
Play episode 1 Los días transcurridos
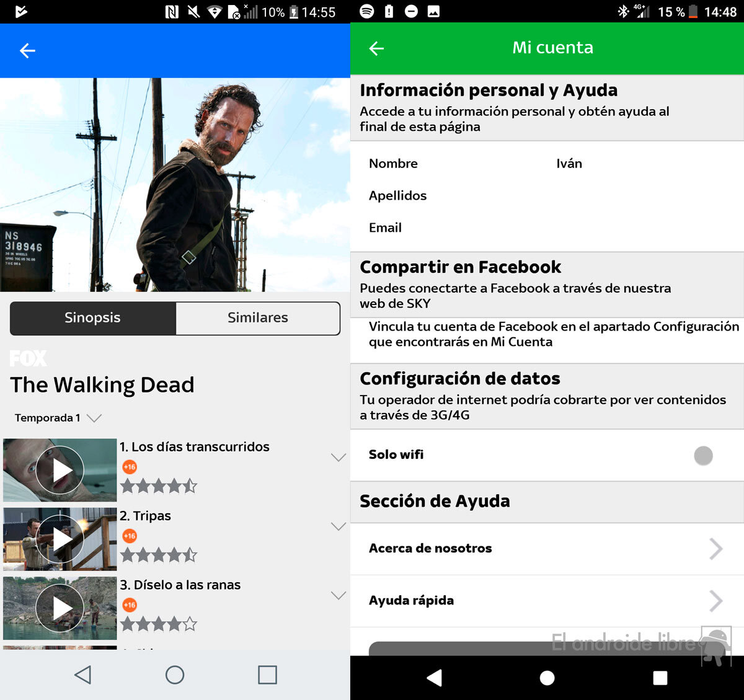[60, 470]
